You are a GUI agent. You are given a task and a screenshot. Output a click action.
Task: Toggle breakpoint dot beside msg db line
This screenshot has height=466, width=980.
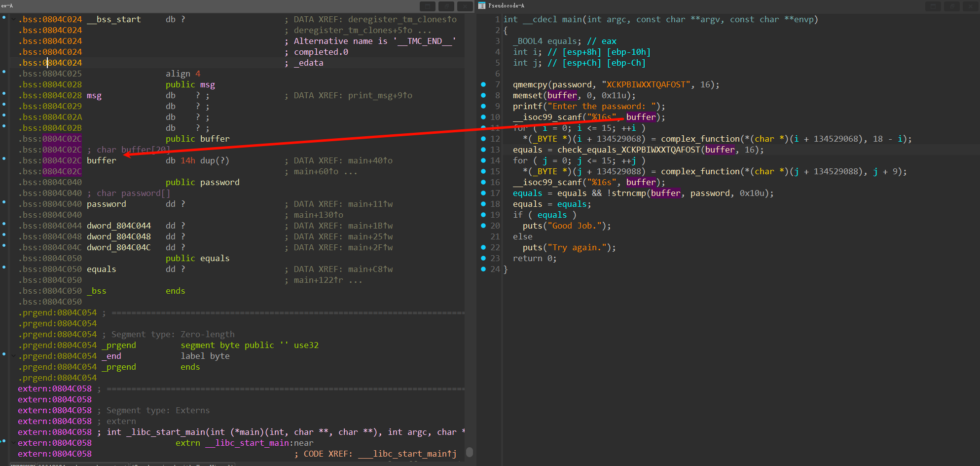pyautogui.click(x=4, y=93)
